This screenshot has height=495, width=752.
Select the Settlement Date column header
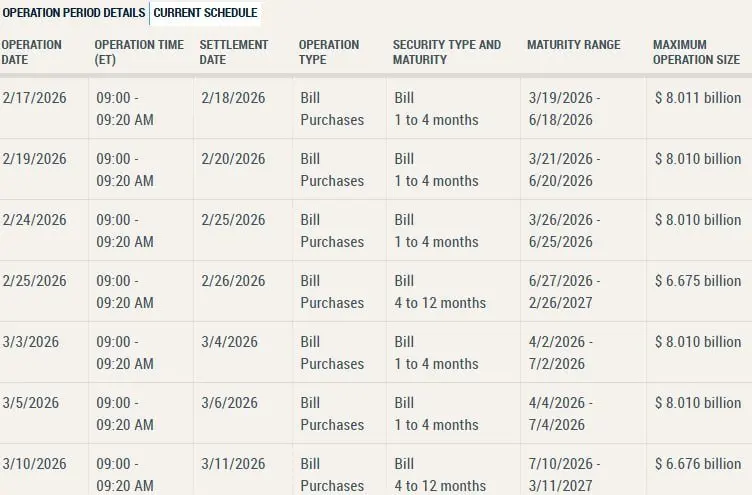pyautogui.click(x=234, y=52)
